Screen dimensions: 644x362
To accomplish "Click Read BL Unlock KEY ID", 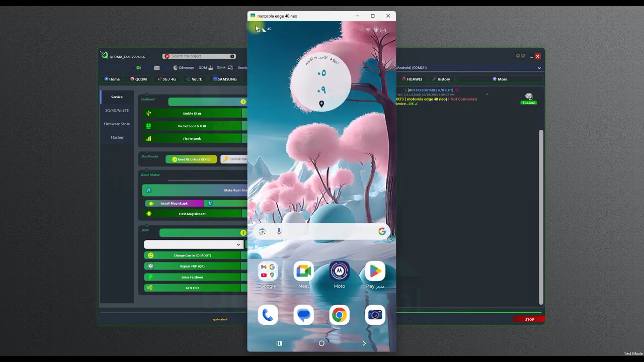I will [191, 159].
